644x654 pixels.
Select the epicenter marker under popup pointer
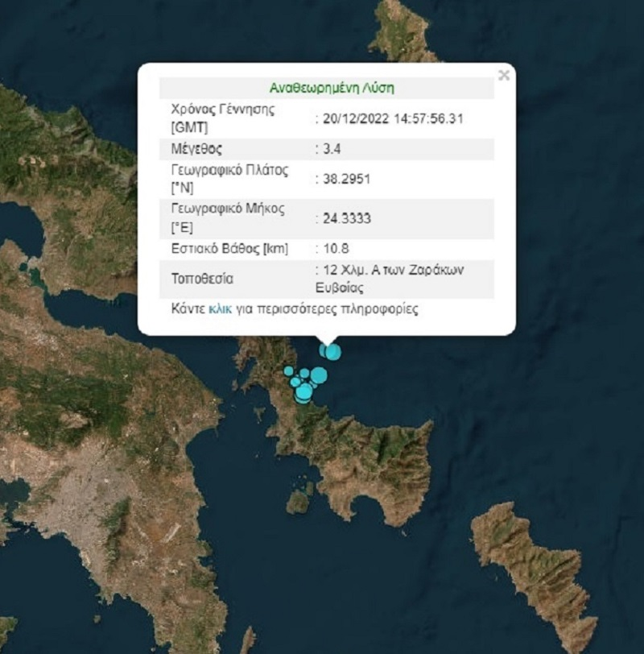333,352
